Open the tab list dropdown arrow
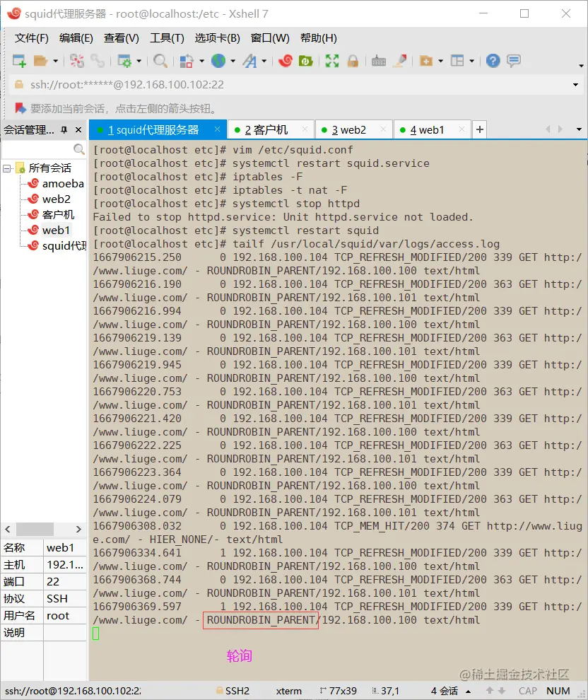 point(579,129)
